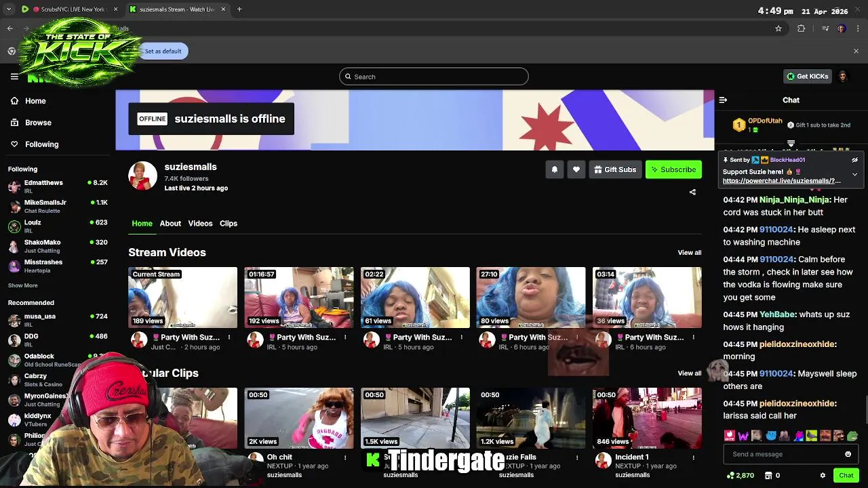Select the blue bear emote
Image resolution: width=868 pixels, height=488 pixels.
[770, 436]
